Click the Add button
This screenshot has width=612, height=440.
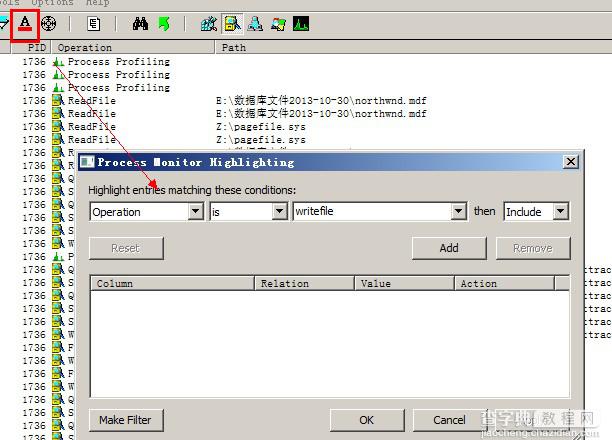pos(449,248)
